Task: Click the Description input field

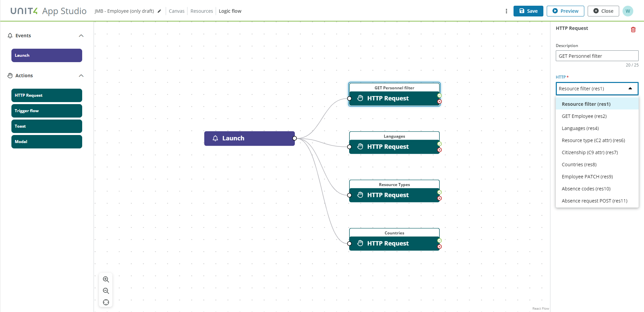Action: coord(597,56)
